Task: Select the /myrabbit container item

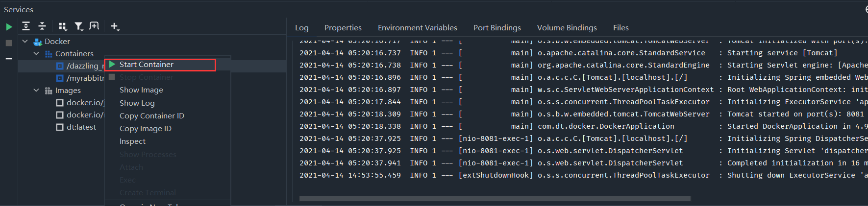Action: click(85, 78)
